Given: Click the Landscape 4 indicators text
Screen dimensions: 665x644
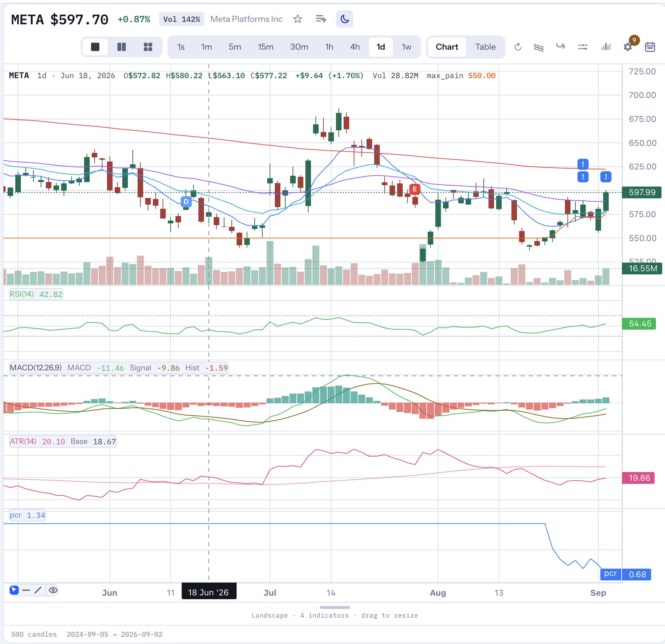Looking at the screenshot, I should (x=335, y=616).
